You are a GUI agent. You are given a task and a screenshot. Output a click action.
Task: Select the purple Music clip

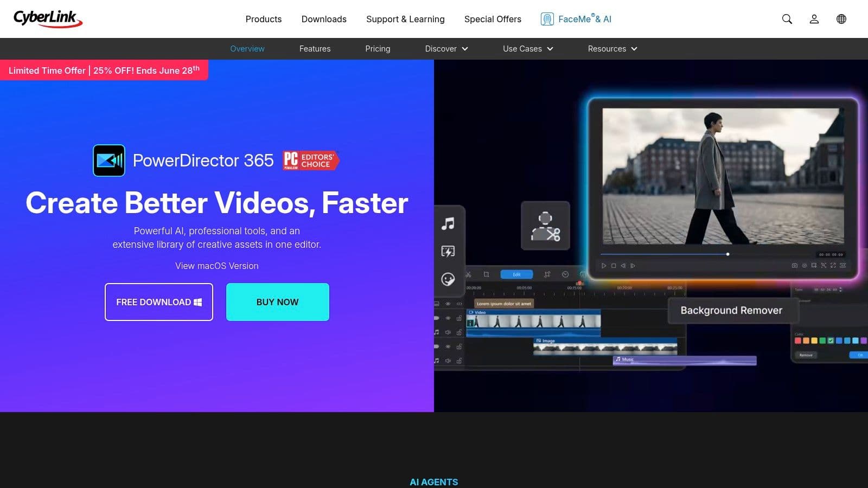click(685, 360)
